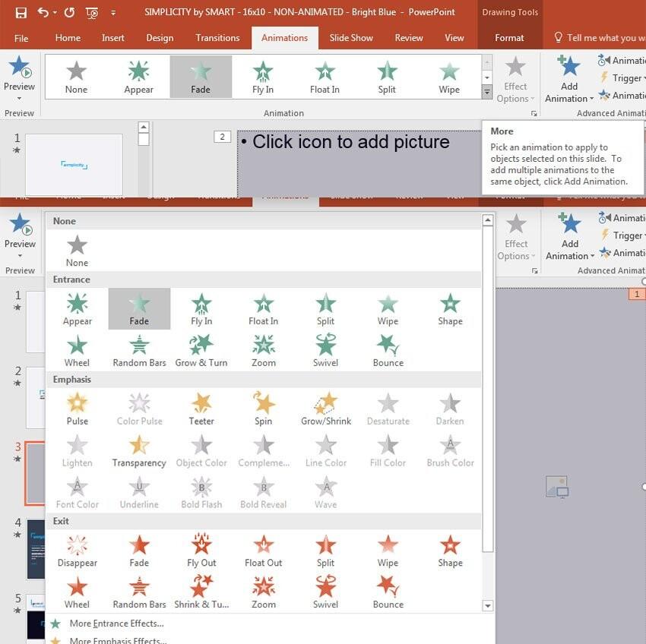Choose the Grow & Turn animation
Screen dimensions: 646x644
click(x=201, y=348)
